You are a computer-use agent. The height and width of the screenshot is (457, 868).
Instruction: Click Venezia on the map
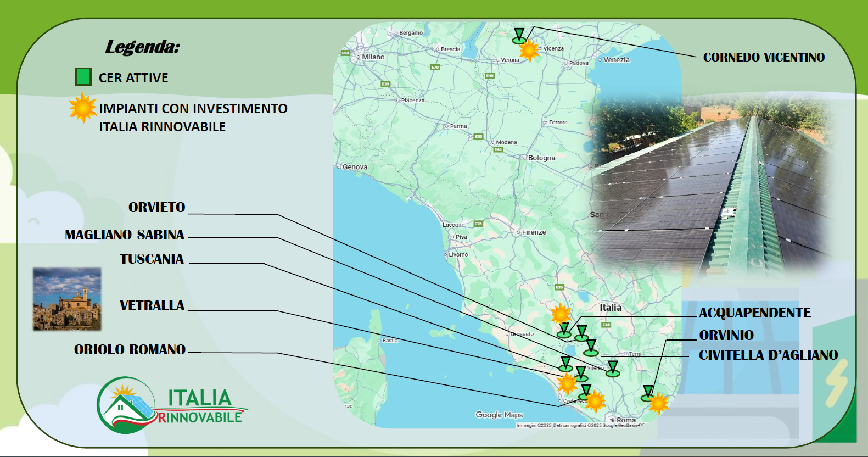click(x=617, y=59)
